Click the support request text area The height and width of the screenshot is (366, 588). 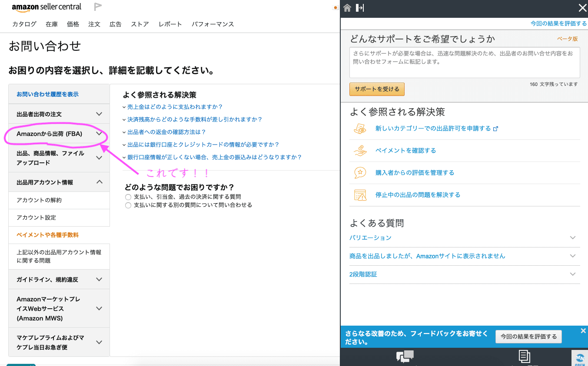pos(465,63)
